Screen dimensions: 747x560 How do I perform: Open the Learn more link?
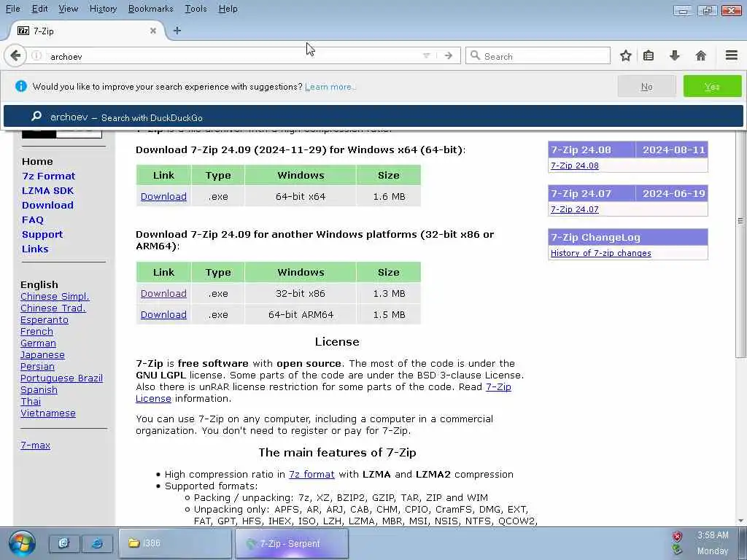(x=330, y=87)
